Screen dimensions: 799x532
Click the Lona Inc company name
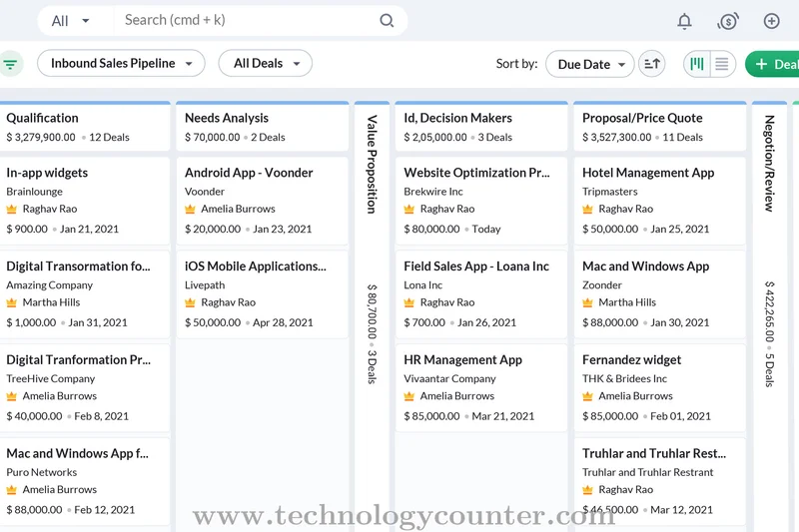pos(422,285)
